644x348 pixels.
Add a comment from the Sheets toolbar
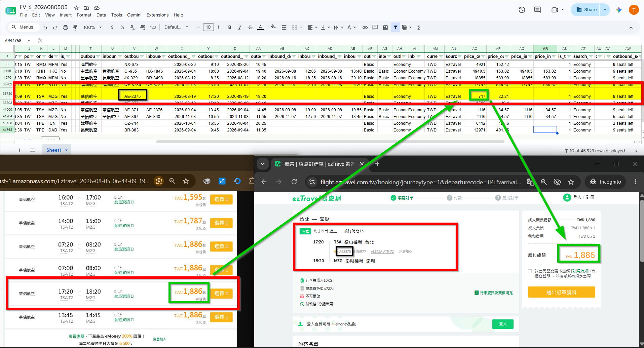[375, 28]
